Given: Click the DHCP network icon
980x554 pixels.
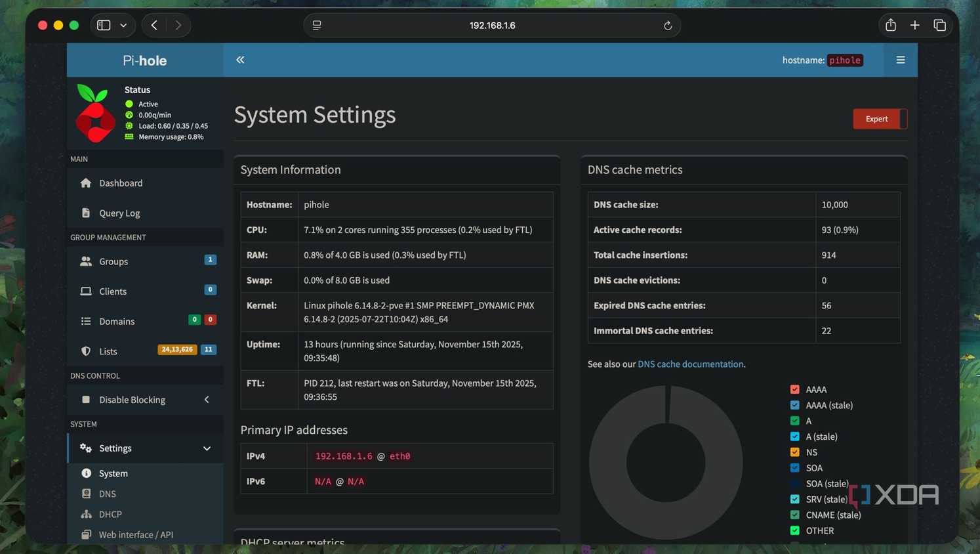Looking at the screenshot, I should click(86, 514).
